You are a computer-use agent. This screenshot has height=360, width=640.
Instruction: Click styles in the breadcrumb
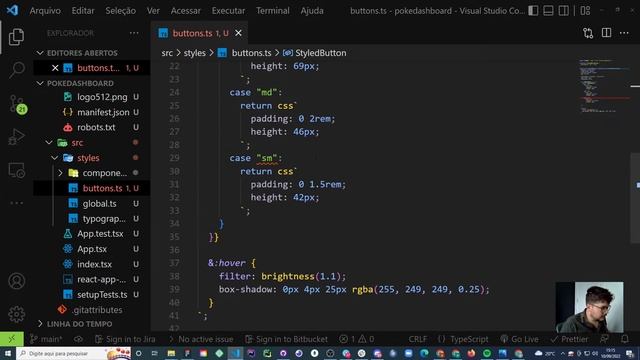195,53
